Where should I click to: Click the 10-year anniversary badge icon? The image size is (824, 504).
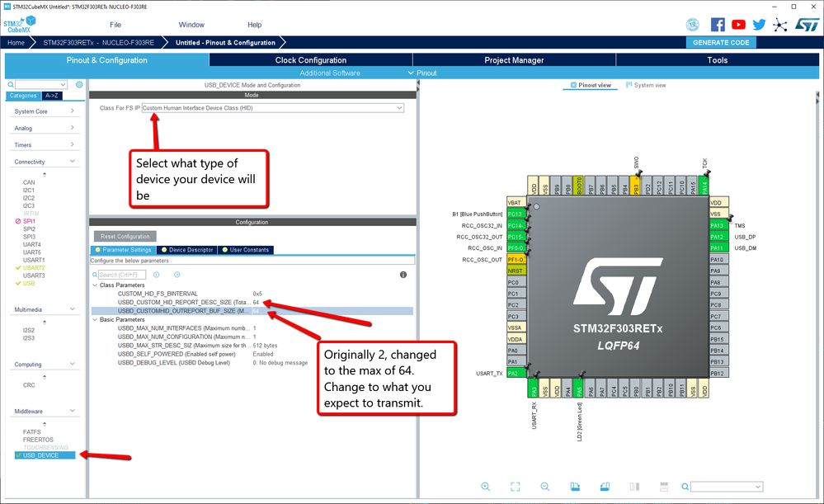(693, 24)
